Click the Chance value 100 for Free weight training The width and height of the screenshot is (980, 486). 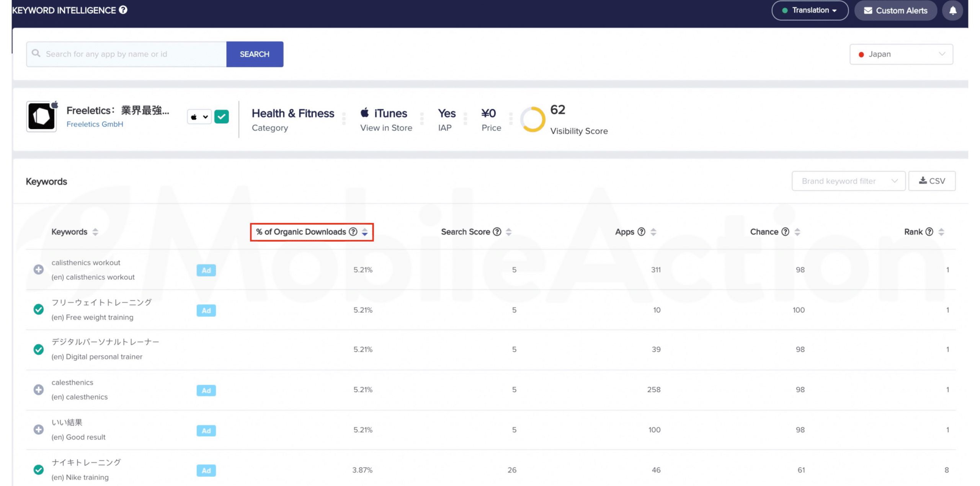[x=799, y=310]
